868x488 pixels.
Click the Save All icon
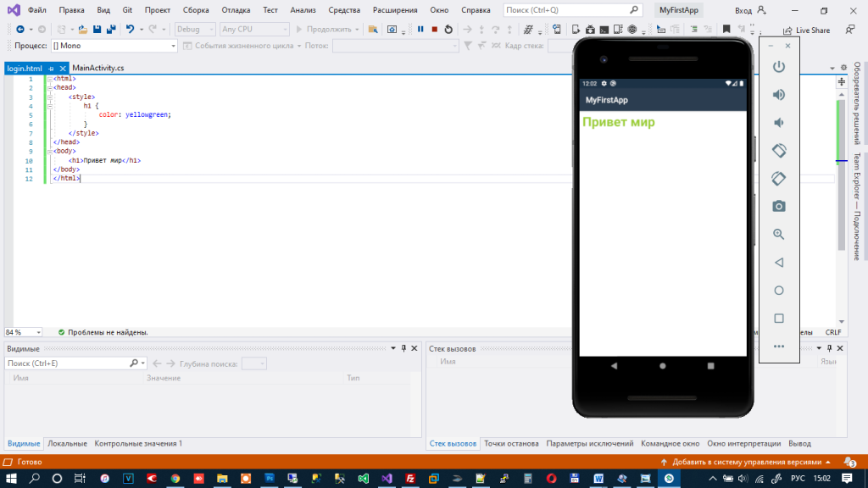click(x=111, y=30)
